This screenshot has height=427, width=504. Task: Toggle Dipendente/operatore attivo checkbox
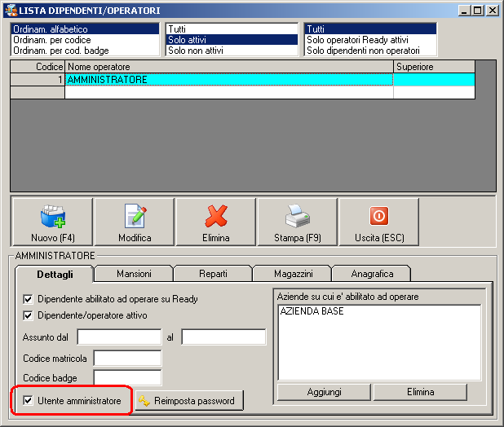28,315
